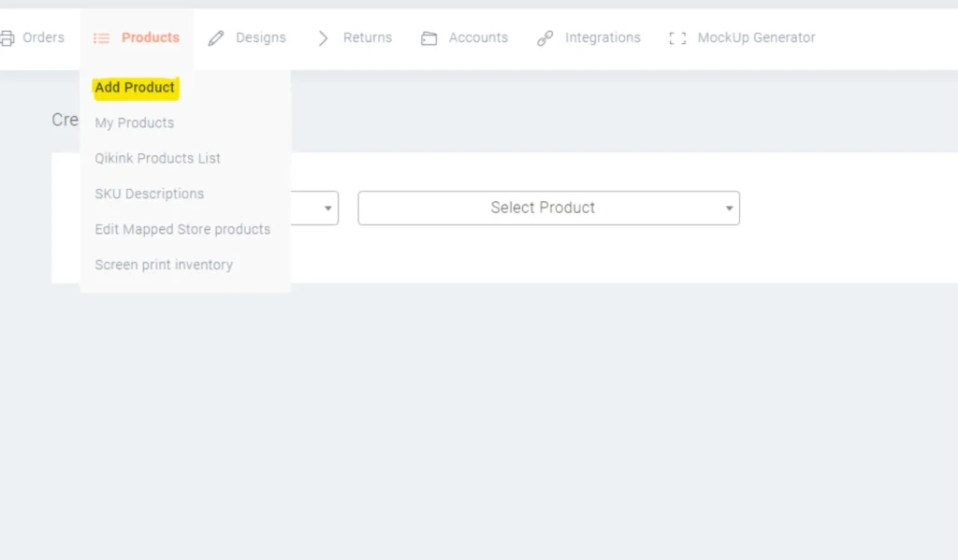
Task: Open Screen print inventory
Action: 163,265
